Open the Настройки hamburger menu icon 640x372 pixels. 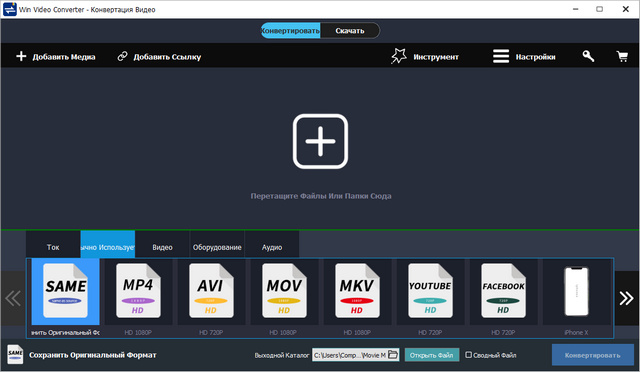pos(501,56)
